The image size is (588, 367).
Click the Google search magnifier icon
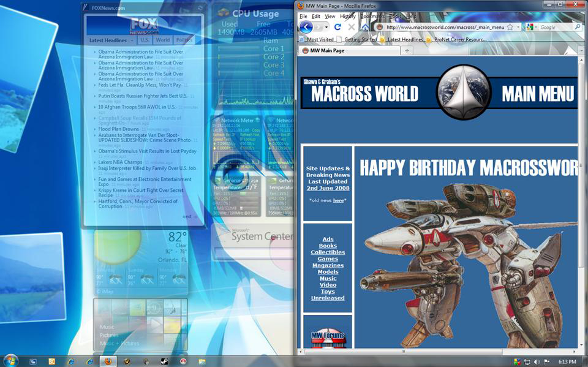[x=578, y=27]
